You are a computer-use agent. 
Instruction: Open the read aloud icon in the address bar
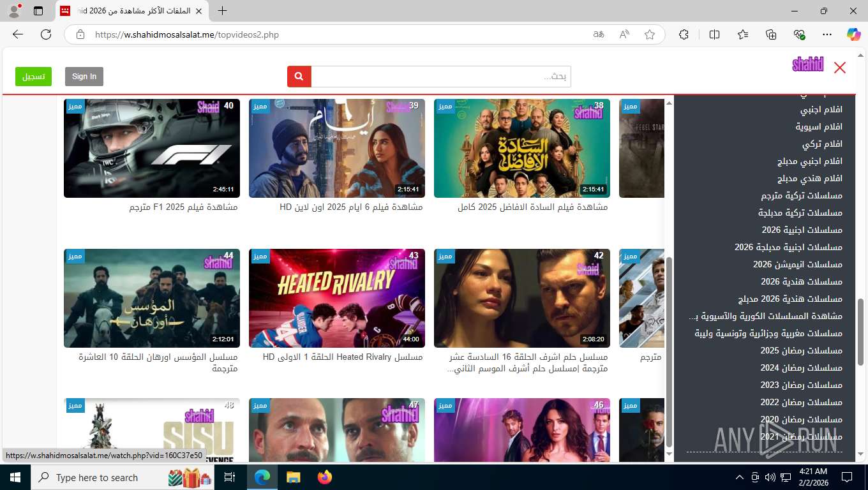tap(624, 34)
